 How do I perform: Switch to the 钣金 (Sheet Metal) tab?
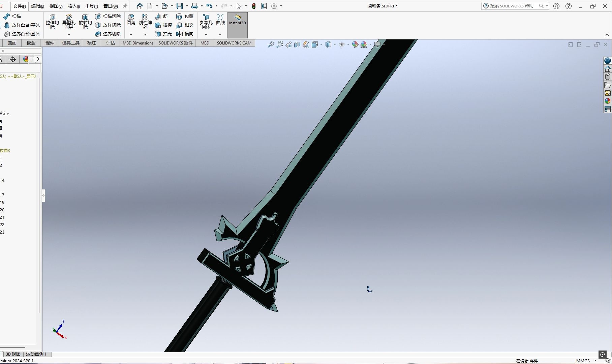pos(31,43)
